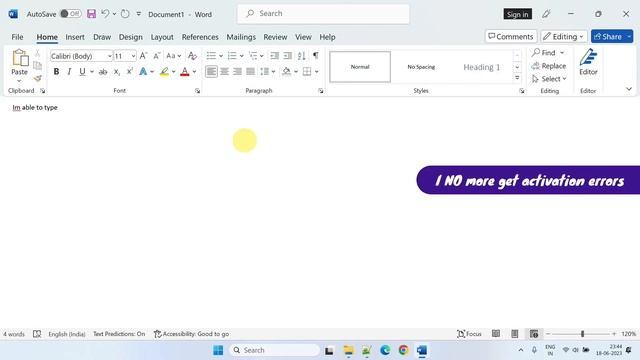Align text right

(x=238, y=72)
